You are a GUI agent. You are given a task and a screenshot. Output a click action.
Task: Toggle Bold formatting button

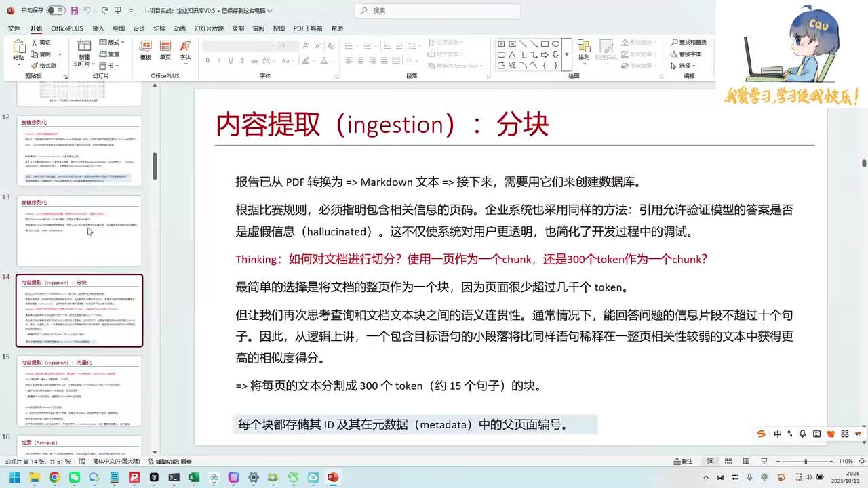pos(208,60)
